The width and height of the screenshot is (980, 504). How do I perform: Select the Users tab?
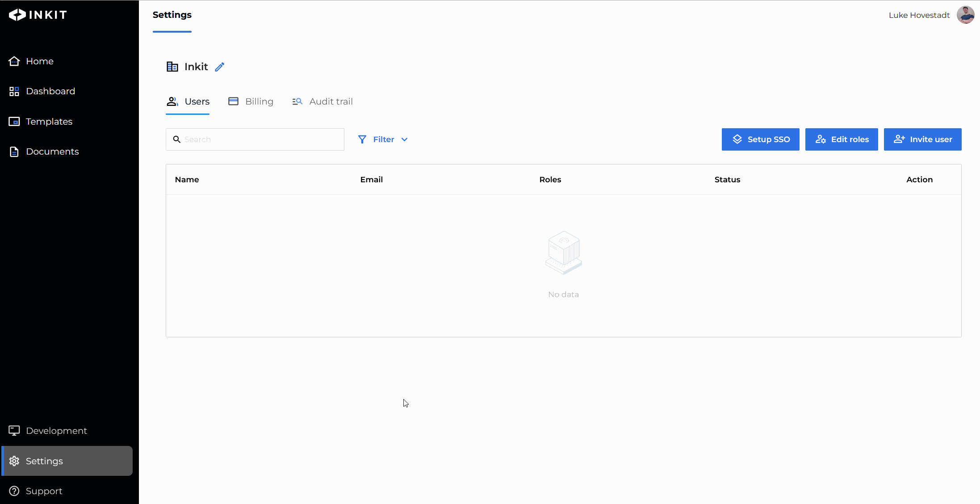188,101
